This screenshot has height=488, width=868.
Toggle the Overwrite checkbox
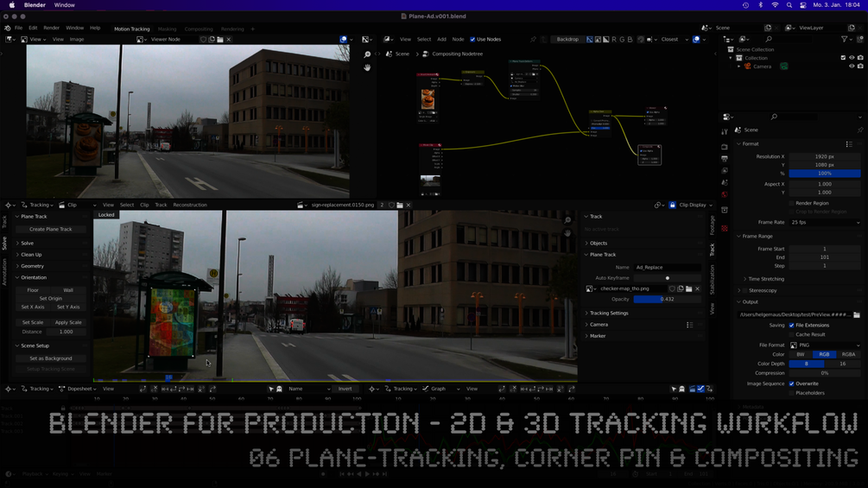[792, 383]
